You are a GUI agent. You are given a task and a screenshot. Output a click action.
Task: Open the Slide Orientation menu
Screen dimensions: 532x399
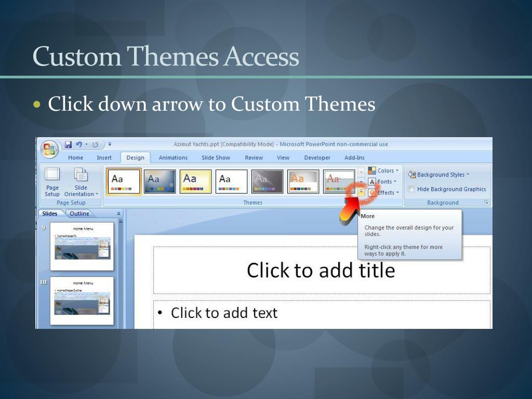coord(81,182)
